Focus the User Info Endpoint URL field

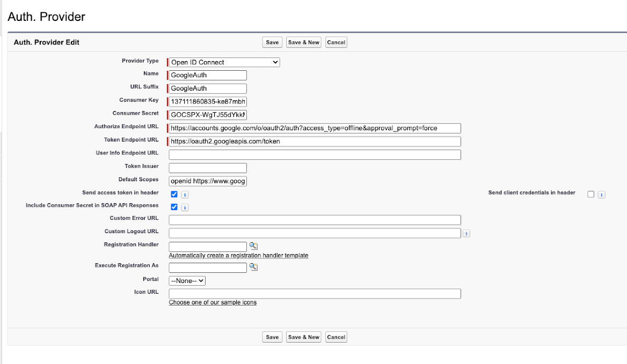(315, 154)
